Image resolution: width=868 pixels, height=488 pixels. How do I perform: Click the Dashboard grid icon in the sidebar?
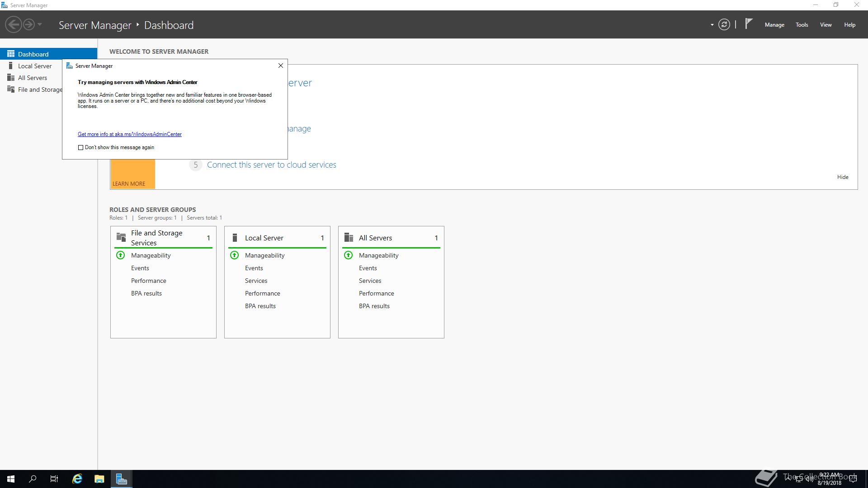pyautogui.click(x=11, y=54)
